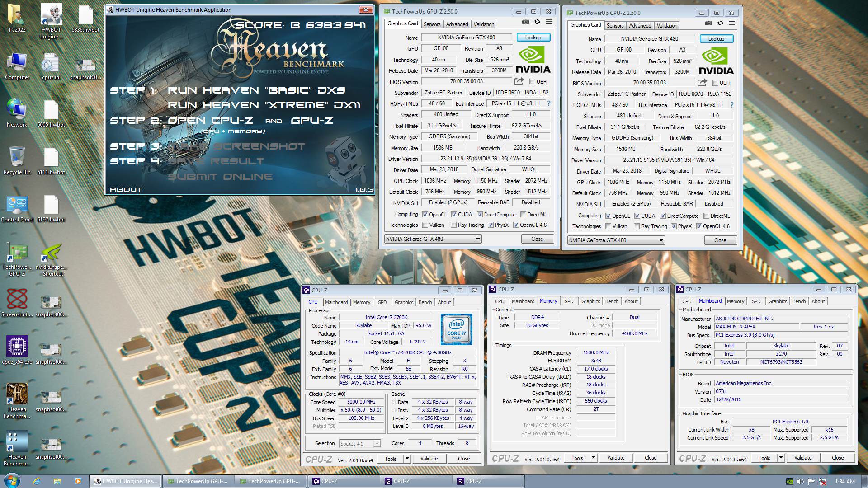Expand Tools dropdown arrow in CPU-Z CPU window

(x=407, y=459)
